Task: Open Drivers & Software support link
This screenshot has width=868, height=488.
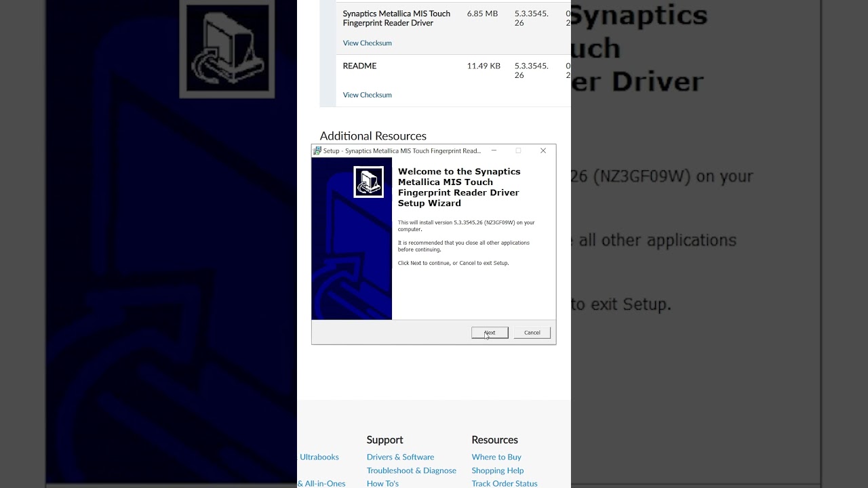Action: point(400,457)
